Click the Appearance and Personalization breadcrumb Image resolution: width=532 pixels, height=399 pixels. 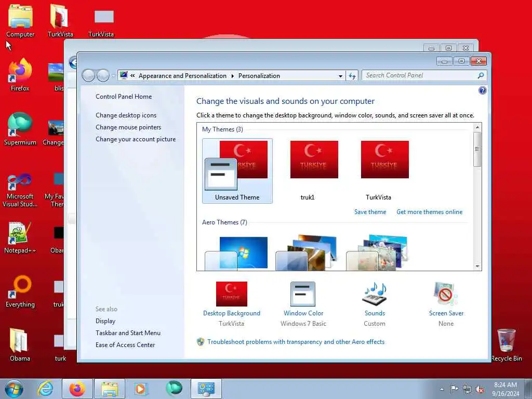click(x=182, y=76)
